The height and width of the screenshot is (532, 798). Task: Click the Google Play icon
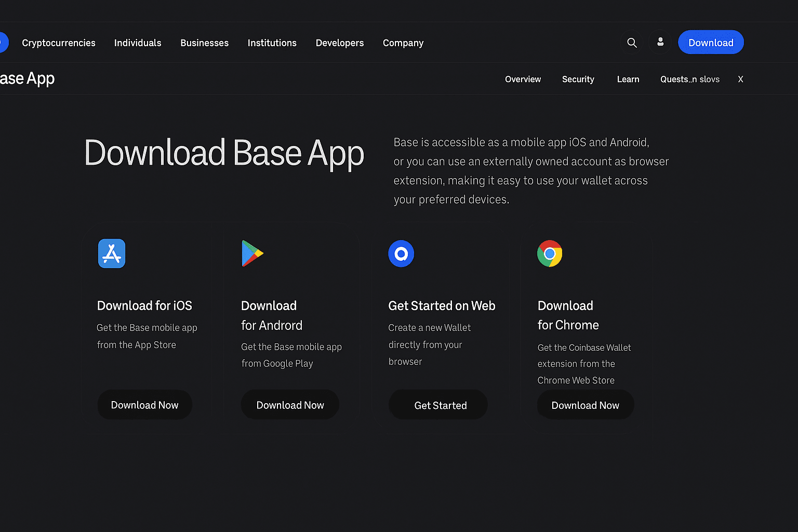click(252, 254)
